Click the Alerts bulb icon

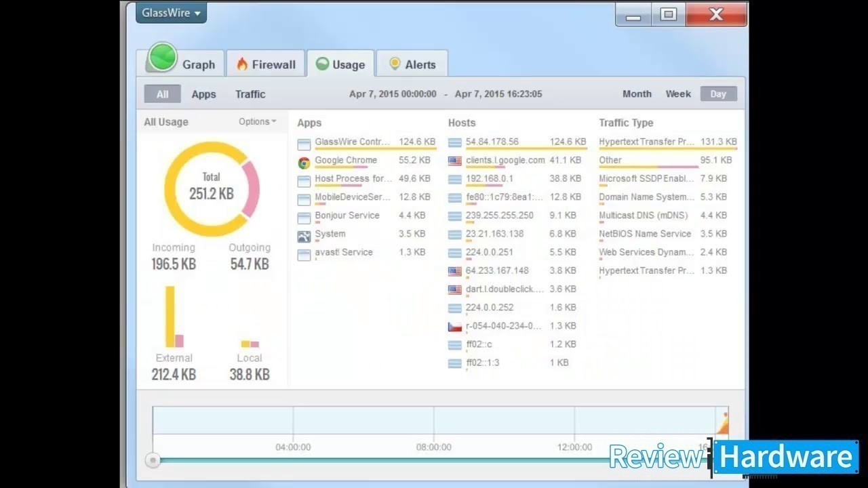(x=395, y=64)
